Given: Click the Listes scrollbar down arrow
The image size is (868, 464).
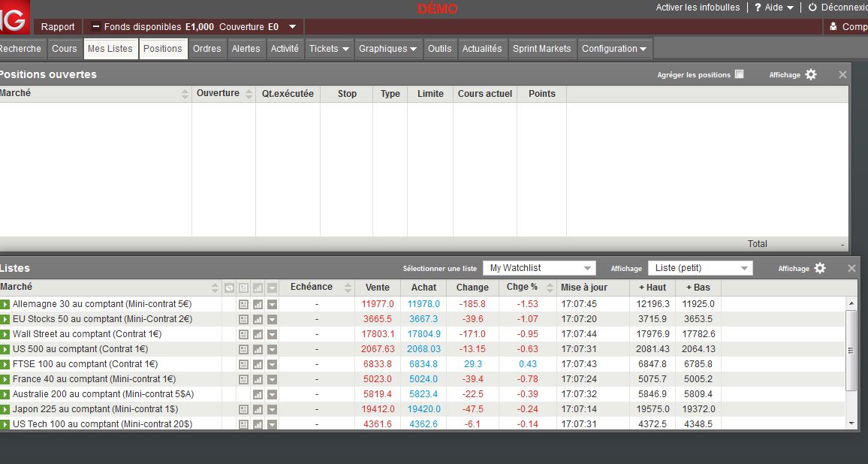Looking at the screenshot, I should (851, 423).
